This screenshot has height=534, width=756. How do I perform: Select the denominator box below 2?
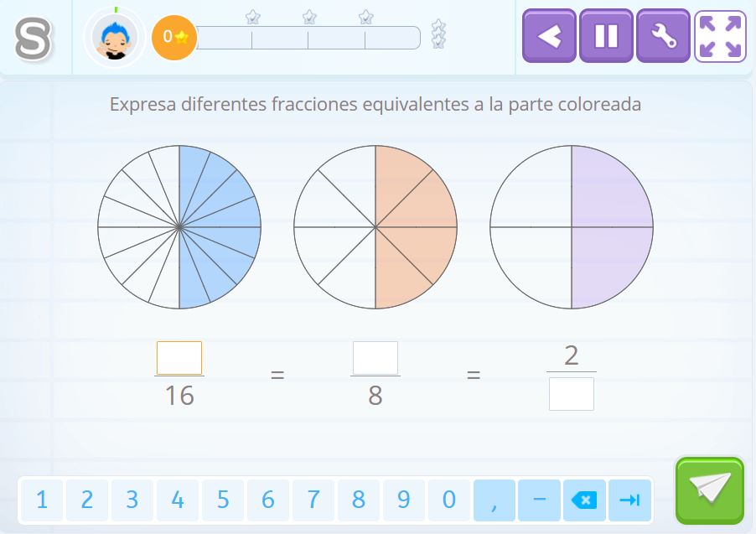[x=572, y=394]
